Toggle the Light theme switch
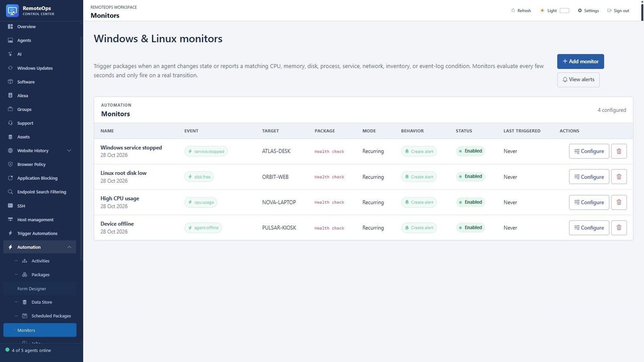The image size is (644, 362). click(x=565, y=11)
